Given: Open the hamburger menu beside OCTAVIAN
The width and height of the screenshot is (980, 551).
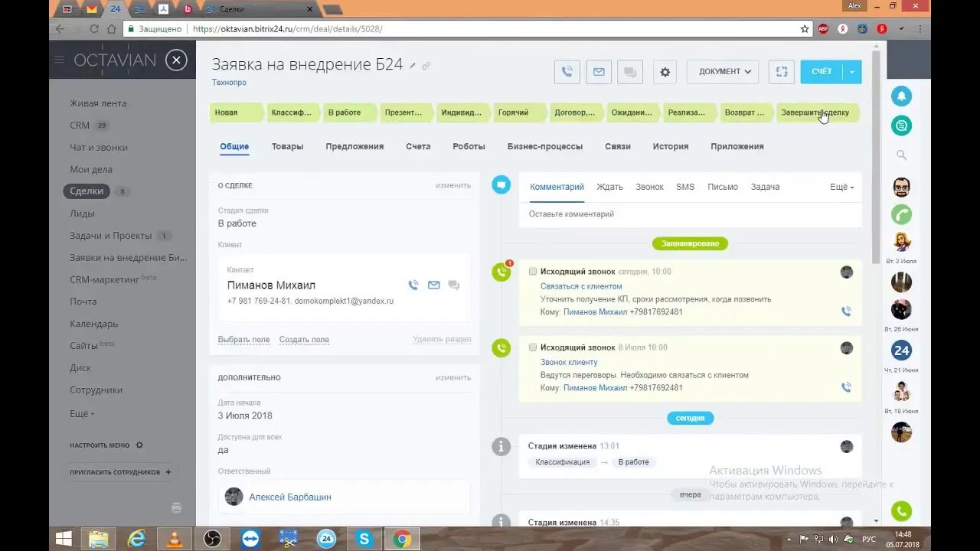Looking at the screenshot, I should click(x=60, y=60).
